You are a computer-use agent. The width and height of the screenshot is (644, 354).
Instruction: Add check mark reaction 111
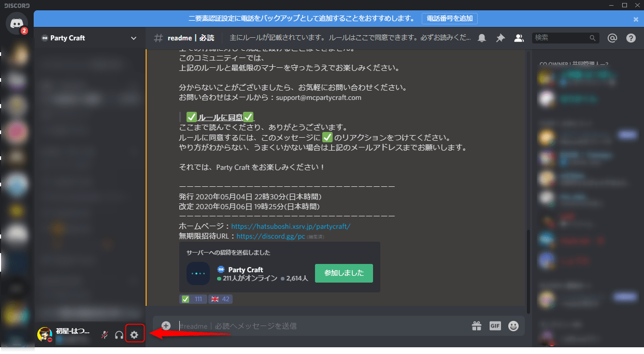(193, 299)
